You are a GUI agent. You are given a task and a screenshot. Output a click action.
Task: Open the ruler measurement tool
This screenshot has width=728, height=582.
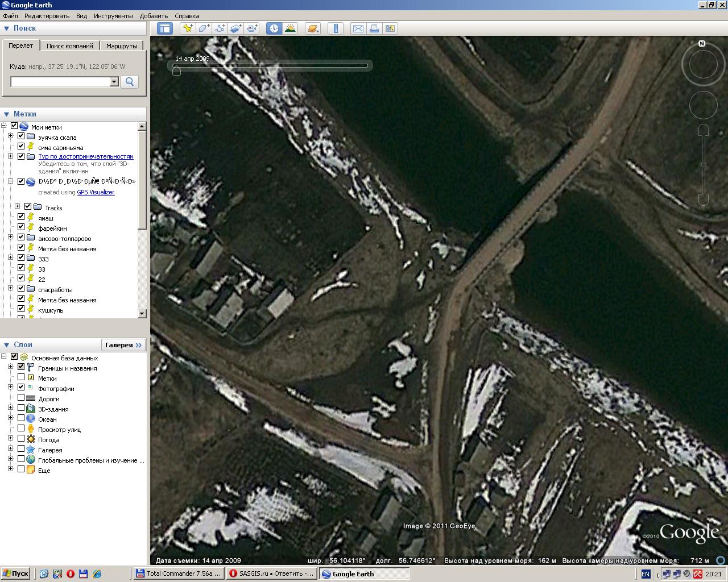(x=336, y=28)
